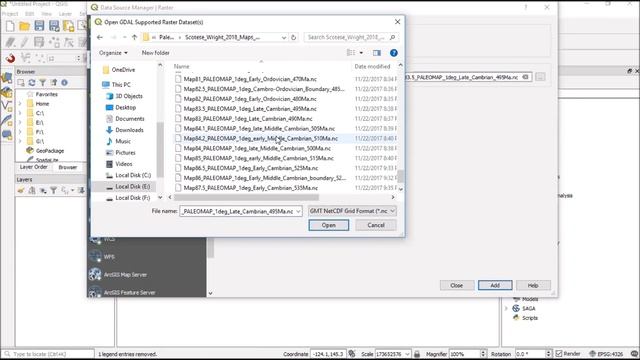The width and height of the screenshot is (640, 360).
Task: Open GMT NetCDF Grid Format filter dropdown
Action: [x=352, y=211]
